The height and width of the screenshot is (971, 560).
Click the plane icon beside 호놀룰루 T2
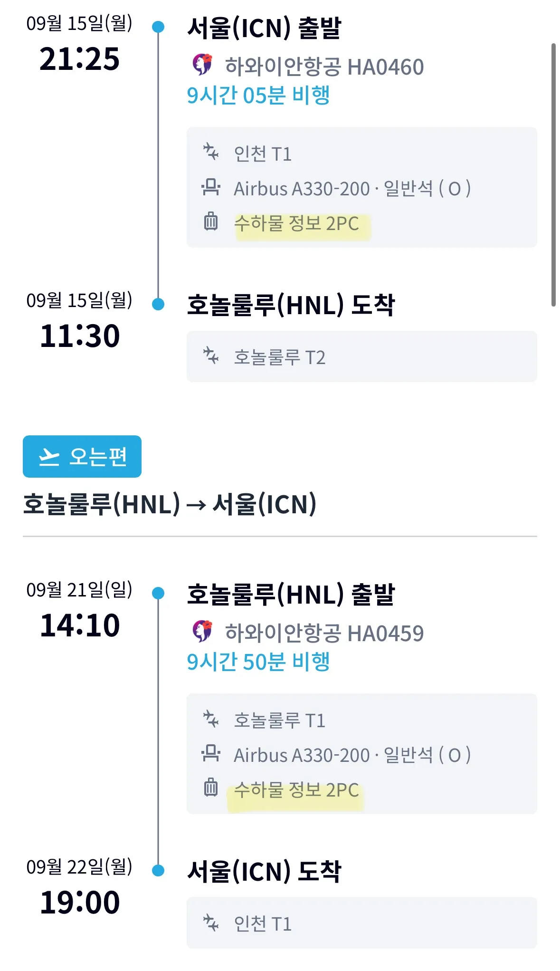click(x=211, y=356)
